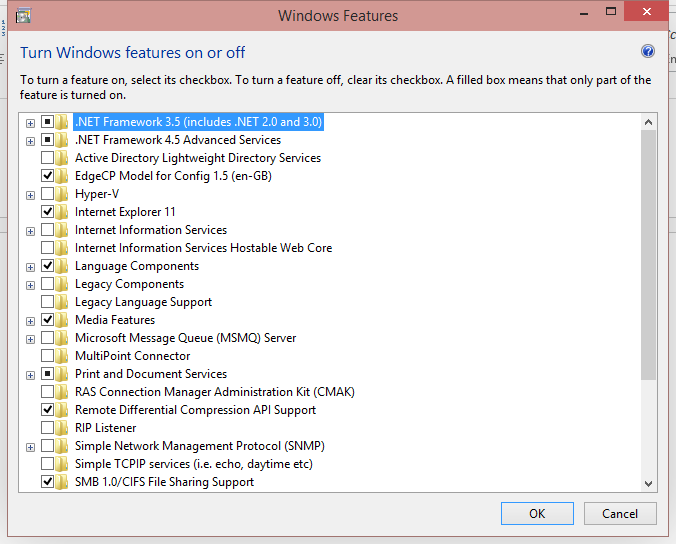Enable RAS Connection Manager Administration Kit checkbox
676x544 pixels.
coord(47,391)
